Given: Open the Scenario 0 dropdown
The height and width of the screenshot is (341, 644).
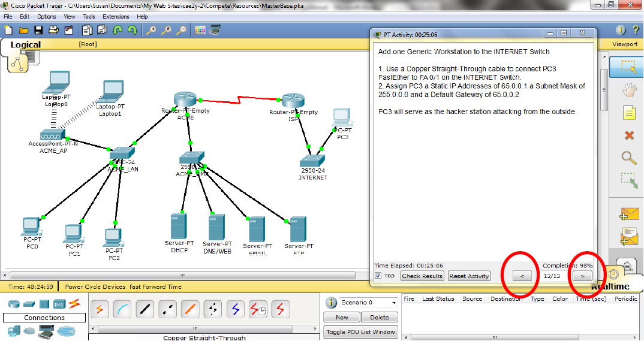Looking at the screenshot, I should coord(368,303).
